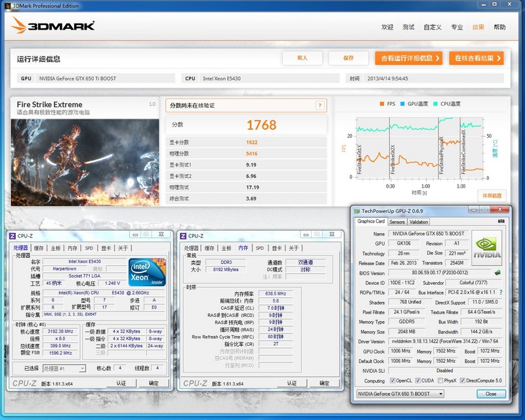Click the 时间 2013/4/14 field
This screenshot has height=420, width=525.
(434, 78)
